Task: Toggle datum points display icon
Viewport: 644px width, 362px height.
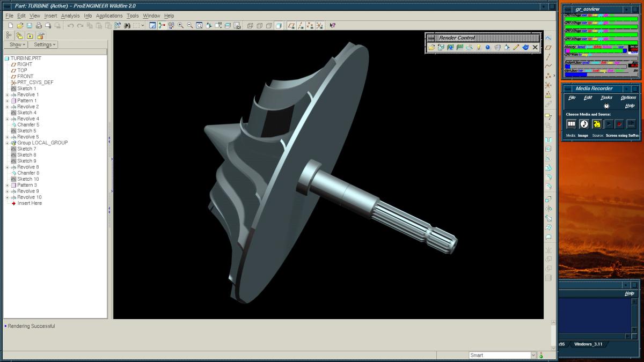Action: [x=310, y=25]
